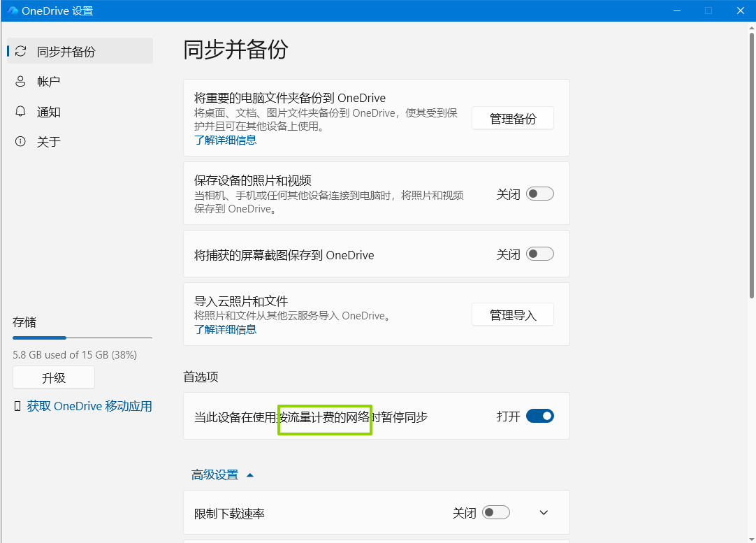This screenshot has height=543, width=756.
Task: Expand the 限制下载速率 chevron
Action: click(544, 513)
